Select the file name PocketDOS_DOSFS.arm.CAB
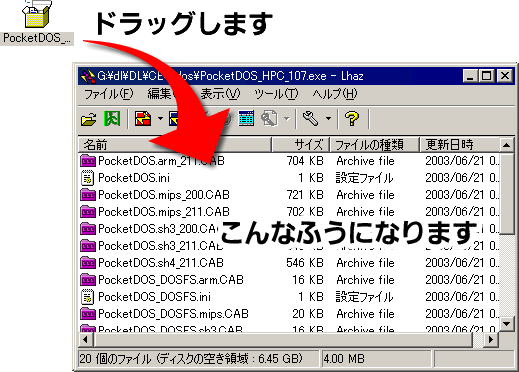The image size is (519, 372). (171, 280)
